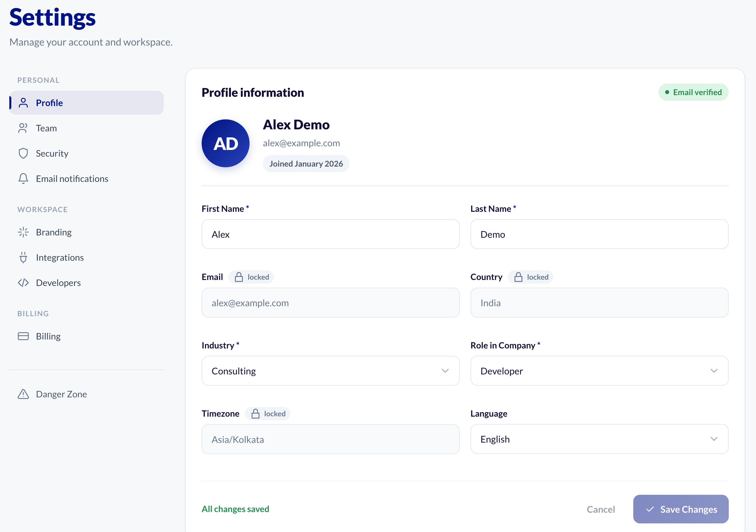Click the Danger Zone warning triangle icon
Viewport: 756px width, 532px height.
tap(23, 394)
